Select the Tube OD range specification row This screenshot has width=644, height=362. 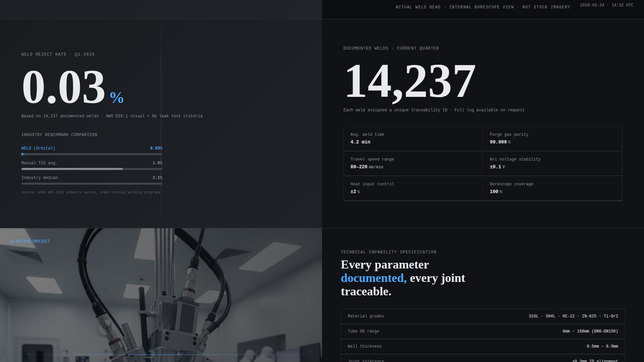pyautogui.click(x=482, y=331)
